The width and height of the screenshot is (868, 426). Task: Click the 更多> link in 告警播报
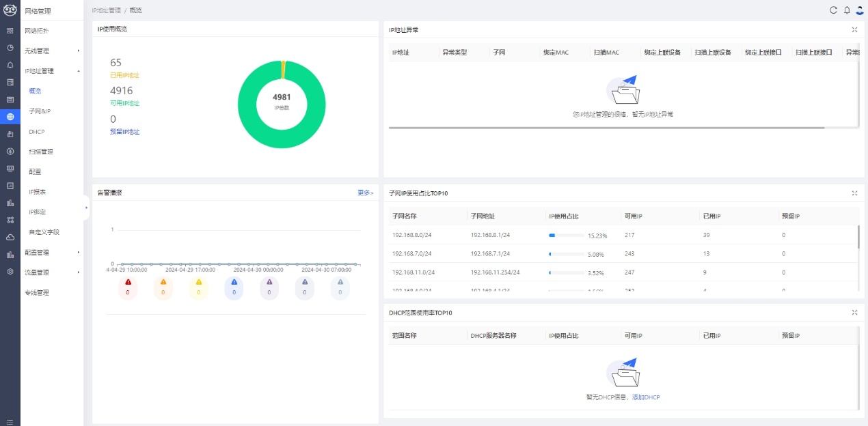366,193
